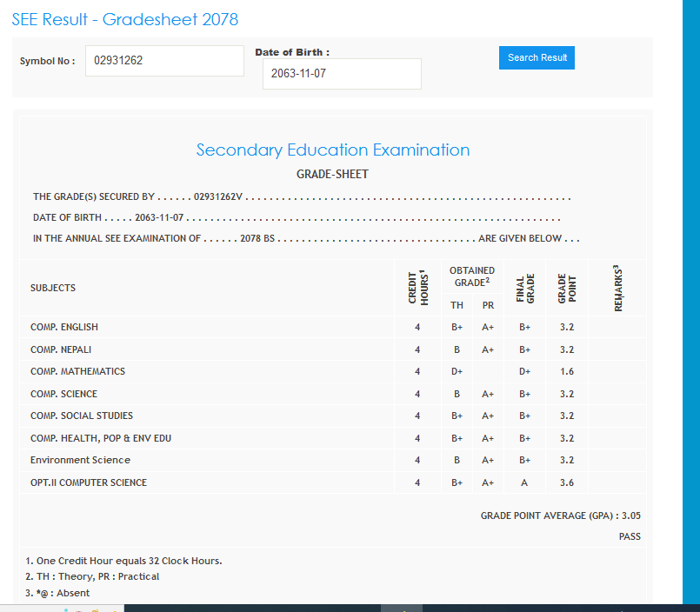Screen dimensions: 700x612
Task: Select the COMP. ENGLISH subject row
Action: click(64, 327)
